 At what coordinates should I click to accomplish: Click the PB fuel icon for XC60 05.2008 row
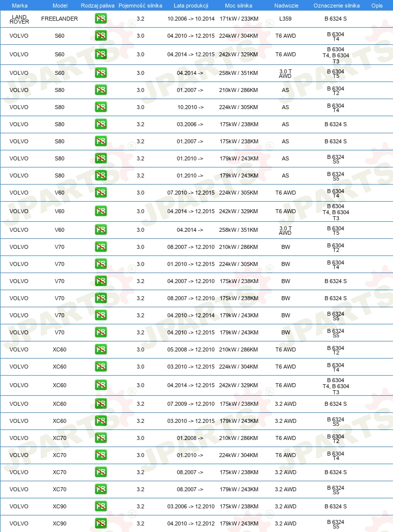101,349
